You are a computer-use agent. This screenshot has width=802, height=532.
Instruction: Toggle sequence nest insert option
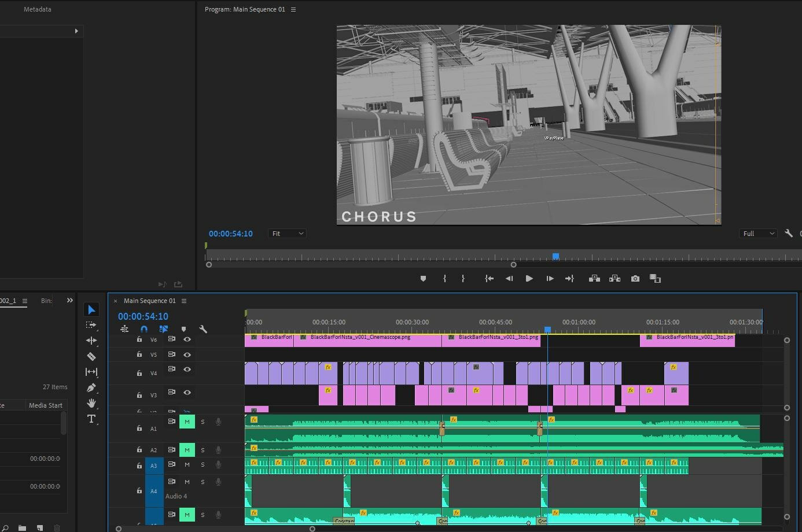(x=124, y=329)
